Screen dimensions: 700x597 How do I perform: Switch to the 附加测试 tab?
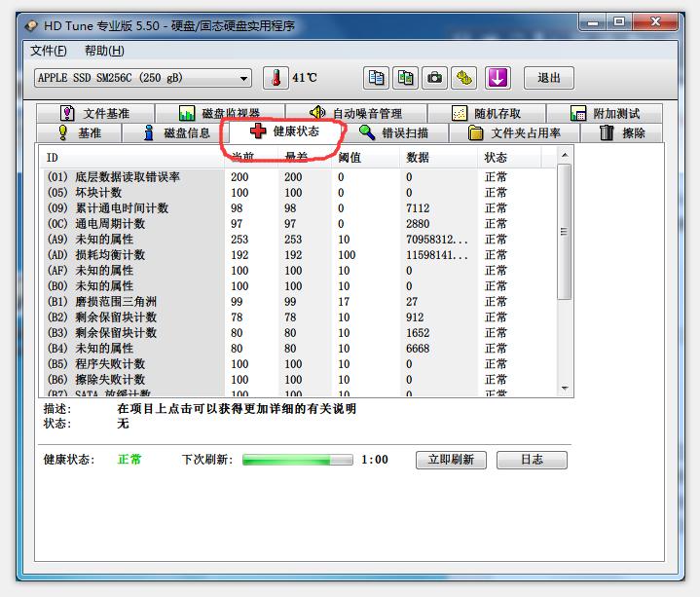[605, 113]
